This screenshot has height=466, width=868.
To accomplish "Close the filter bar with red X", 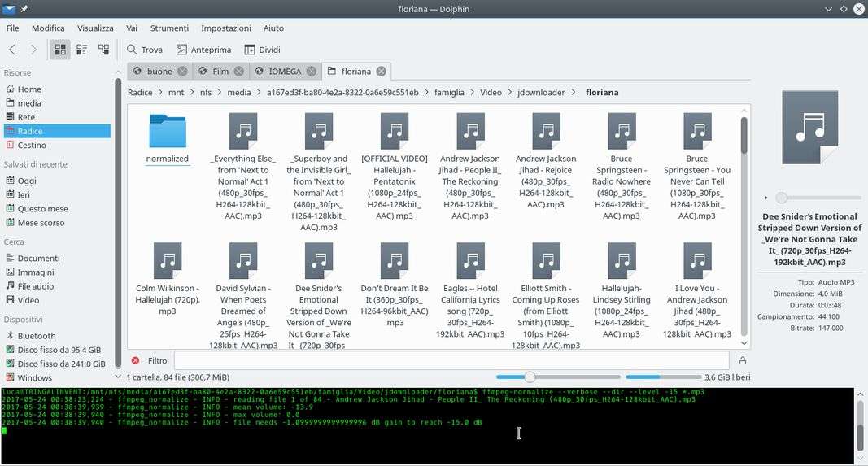I will pos(135,360).
